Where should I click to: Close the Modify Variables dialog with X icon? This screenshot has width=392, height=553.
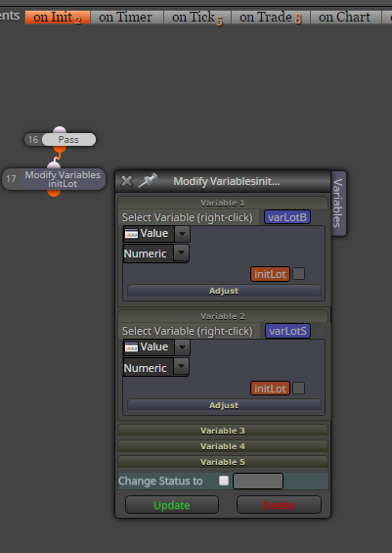tap(126, 181)
